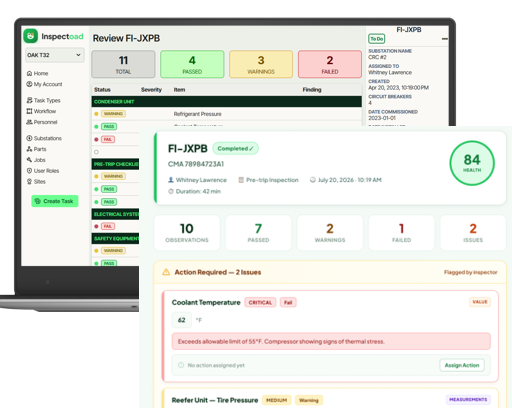This screenshot has width=512, height=408.
Task: Click the Finding column header
Action: tap(312, 90)
